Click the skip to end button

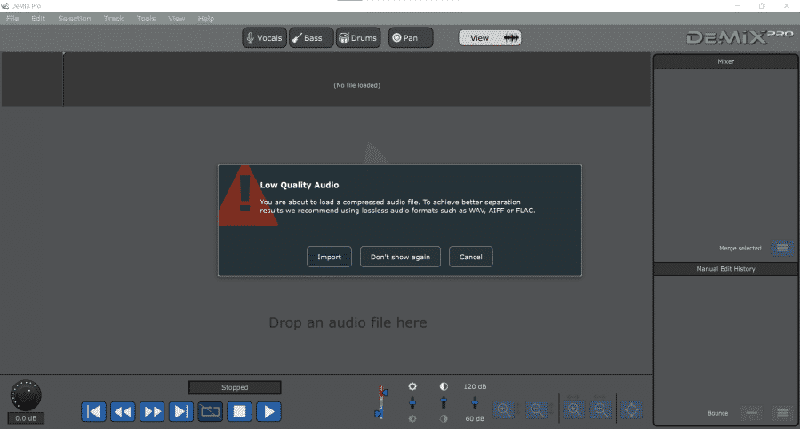tap(181, 410)
